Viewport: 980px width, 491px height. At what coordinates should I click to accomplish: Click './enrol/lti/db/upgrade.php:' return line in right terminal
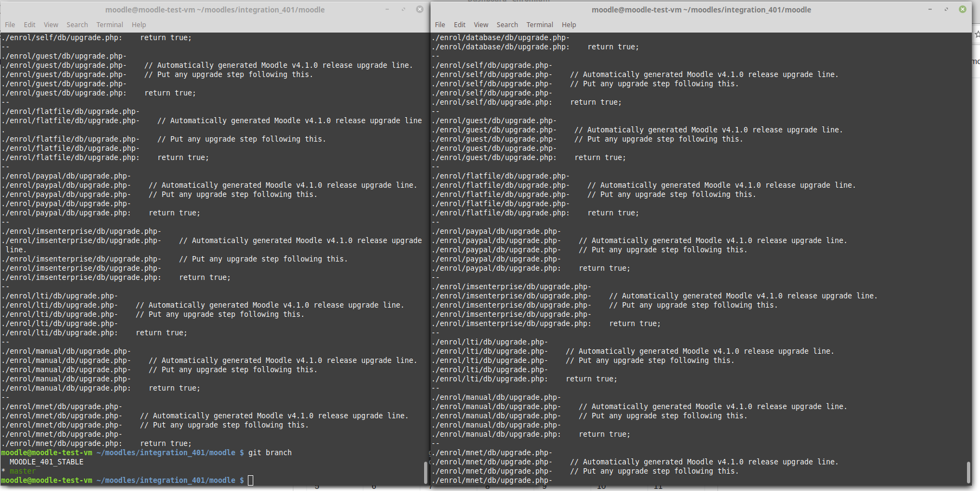524,379
